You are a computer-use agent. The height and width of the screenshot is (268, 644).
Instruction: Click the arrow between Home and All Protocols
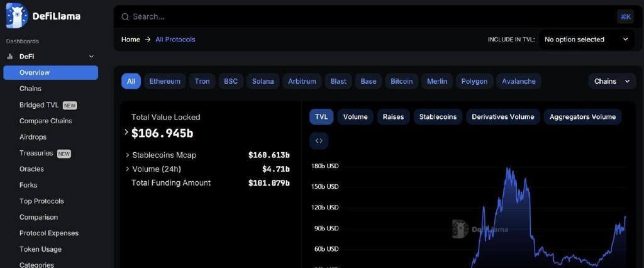click(148, 40)
